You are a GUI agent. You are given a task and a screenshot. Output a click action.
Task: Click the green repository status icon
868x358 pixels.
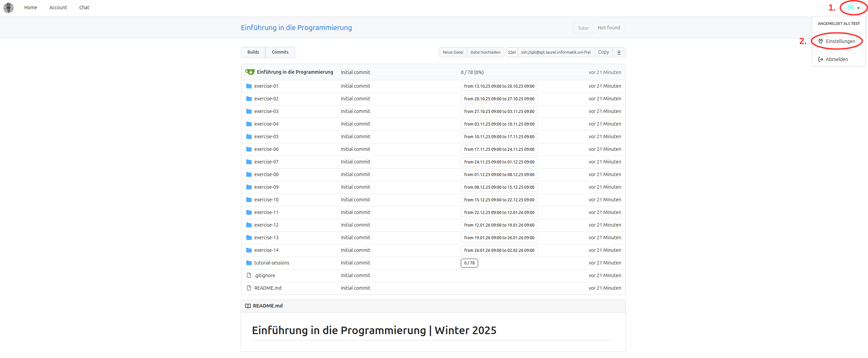click(x=250, y=72)
